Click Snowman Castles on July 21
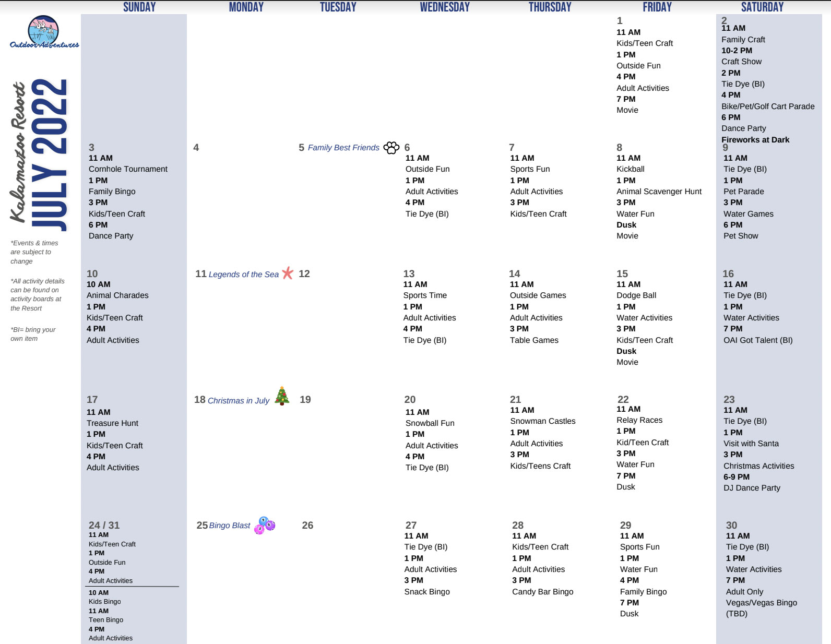 tap(543, 421)
